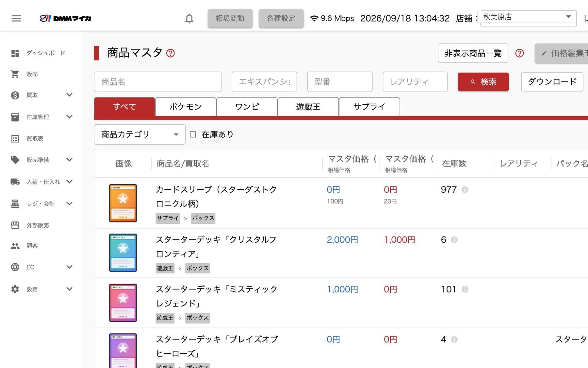Viewport: 588px width, 368px height.
Task: Click the サプライ category tag
Action: tap(168, 218)
